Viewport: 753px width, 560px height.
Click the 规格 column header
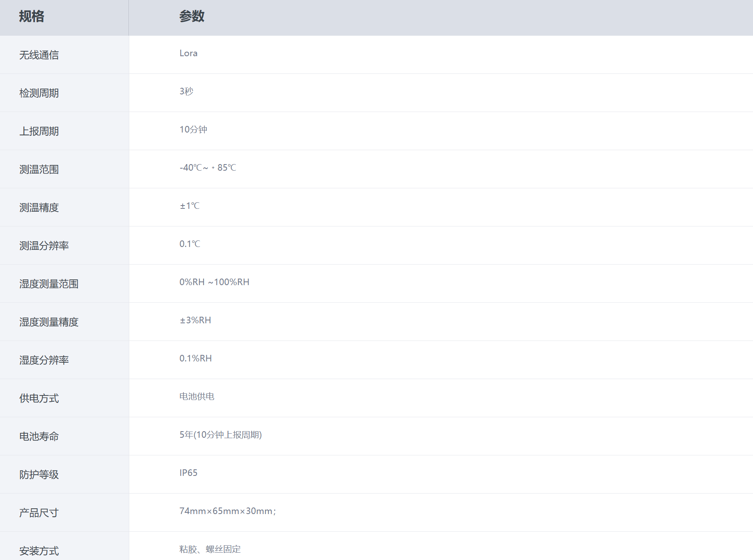coord(32,16)
